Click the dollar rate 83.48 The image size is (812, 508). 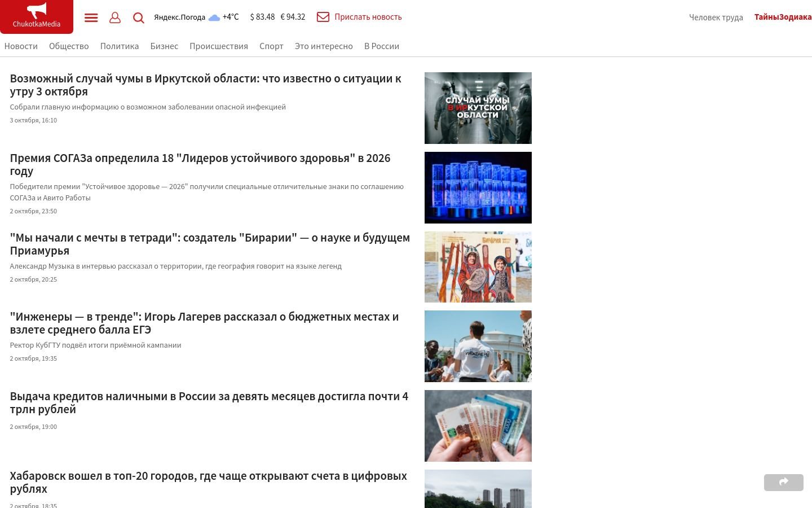262,17
